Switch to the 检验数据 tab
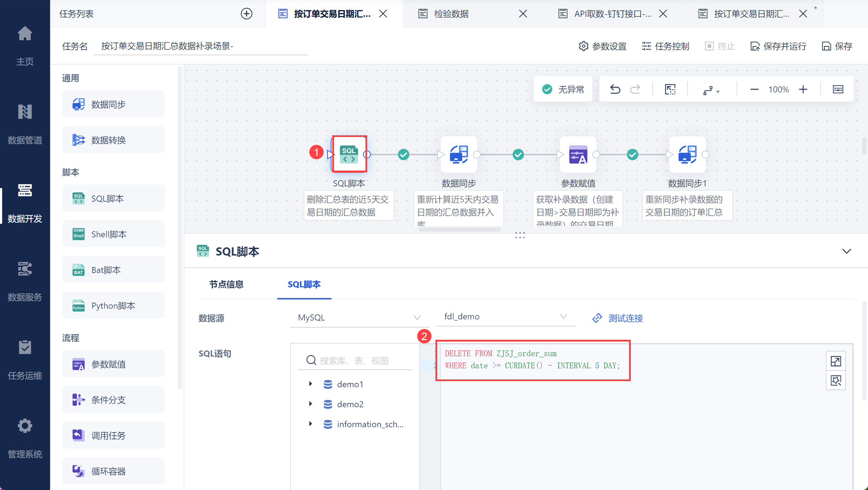Screen dimensions: 868x490 click(451, 14)
